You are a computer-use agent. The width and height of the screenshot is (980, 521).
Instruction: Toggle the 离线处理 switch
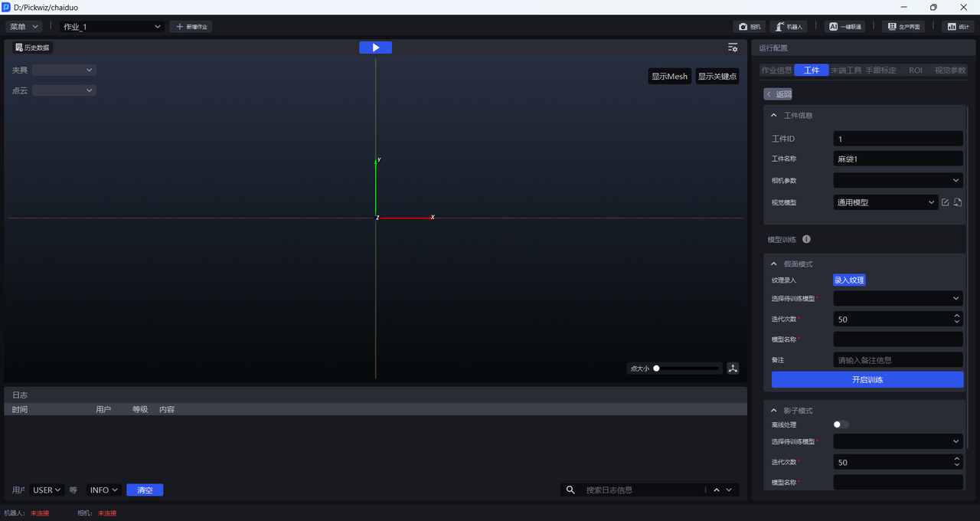click(841, 424)
